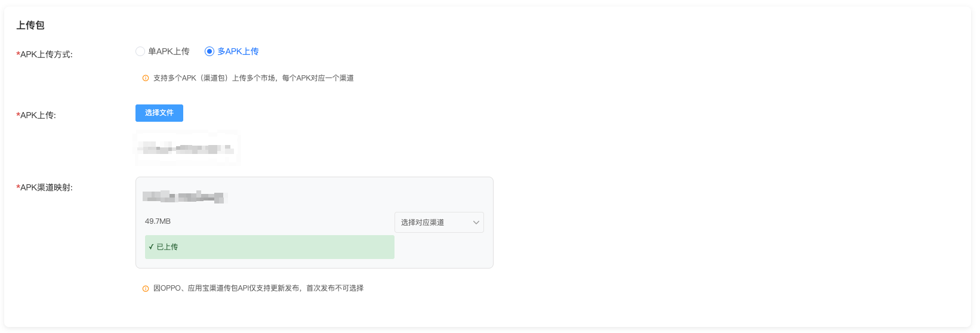Click the 多APK上传 blue label text
The image size is (980, 333).
[238, 51]
